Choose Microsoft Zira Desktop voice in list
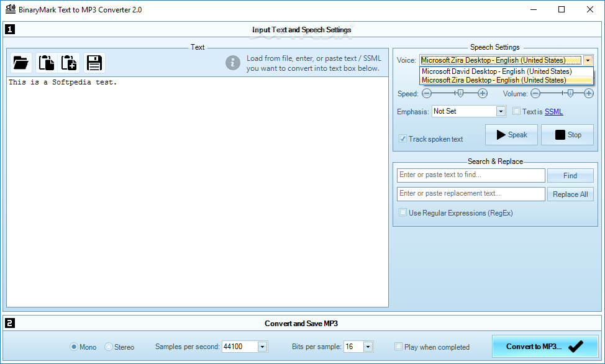Image resolution: width=605 pixels, height=364 pixels. (x=506, y=80)
